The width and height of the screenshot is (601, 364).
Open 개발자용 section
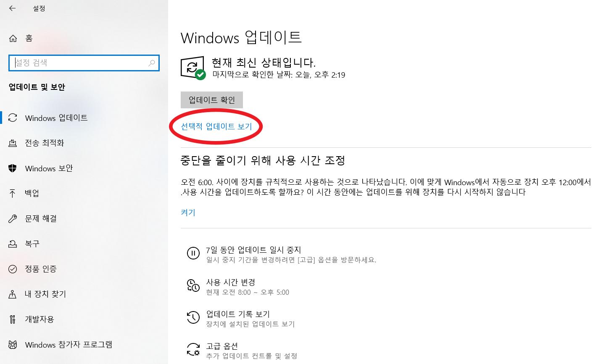click(x=40, y=319)
